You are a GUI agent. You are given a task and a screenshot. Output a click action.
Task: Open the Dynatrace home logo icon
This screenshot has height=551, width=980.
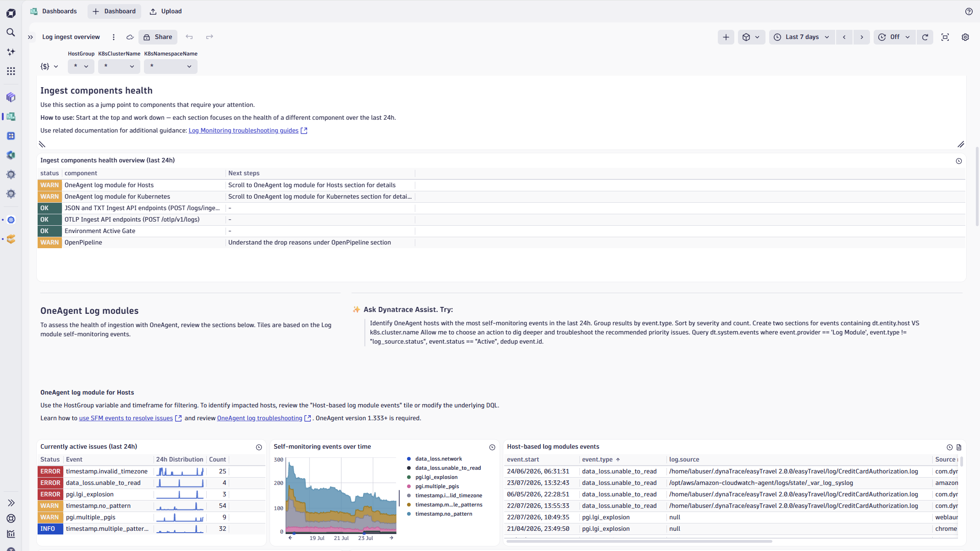point(11,13)
